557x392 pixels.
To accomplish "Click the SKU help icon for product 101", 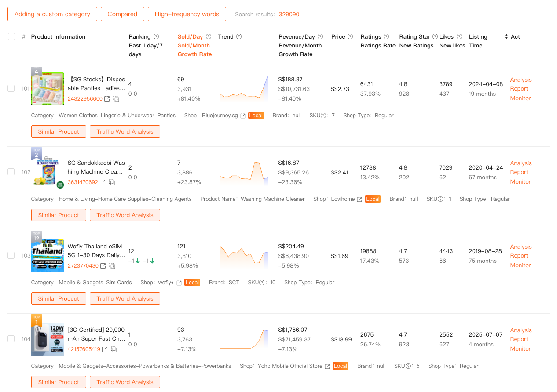I will (x=324, y=116).
